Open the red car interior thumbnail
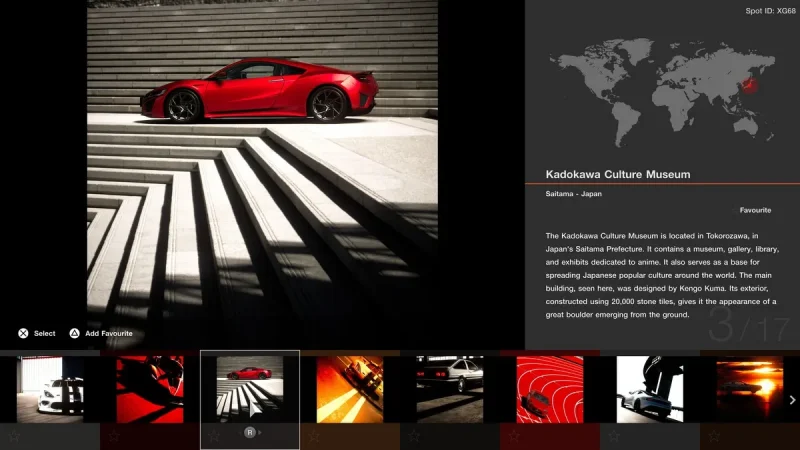800x450 pixels. (149, 389)
